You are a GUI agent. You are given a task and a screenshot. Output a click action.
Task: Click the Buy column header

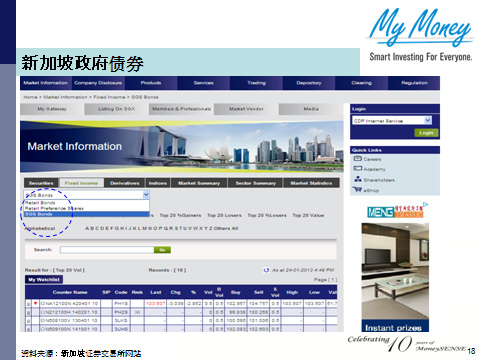pos(236,292)
